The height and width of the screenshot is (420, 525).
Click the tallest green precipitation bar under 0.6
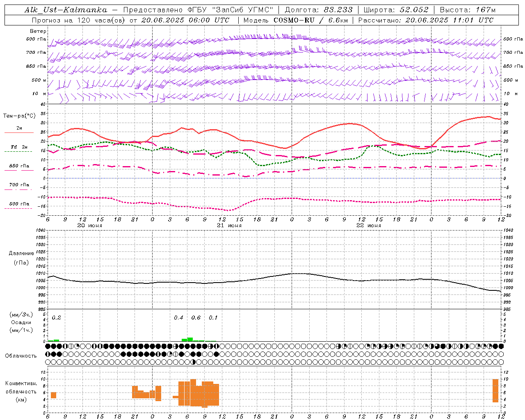coord(190,339)
